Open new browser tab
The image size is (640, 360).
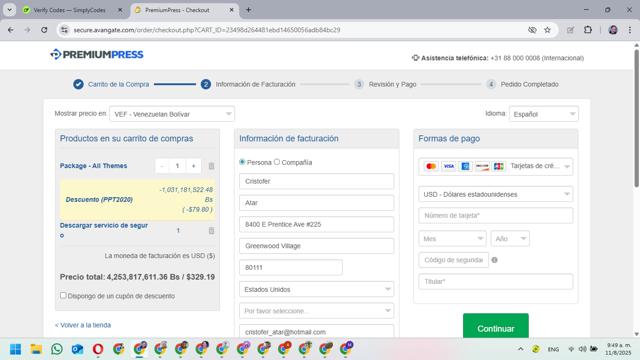(248, 10)
